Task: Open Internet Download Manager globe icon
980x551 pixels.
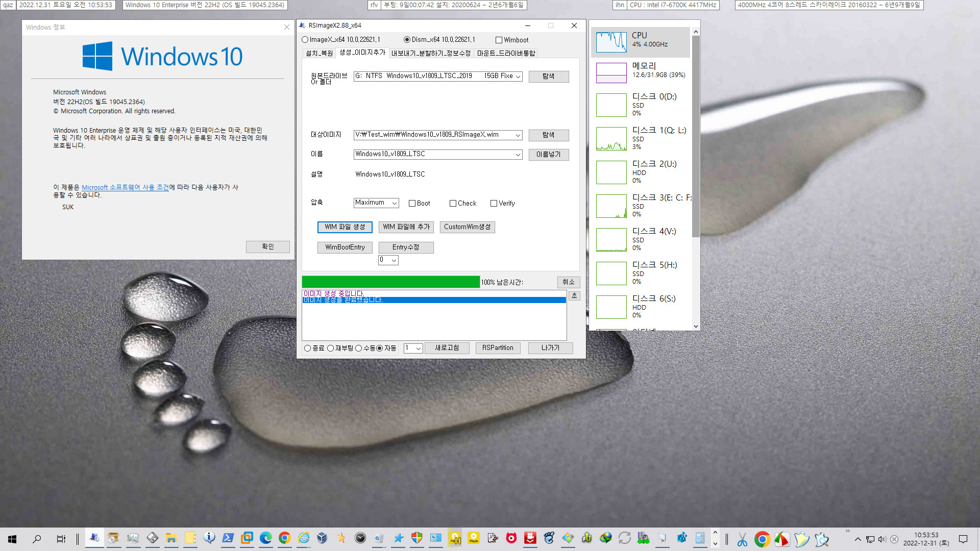Action: point(606,538)
